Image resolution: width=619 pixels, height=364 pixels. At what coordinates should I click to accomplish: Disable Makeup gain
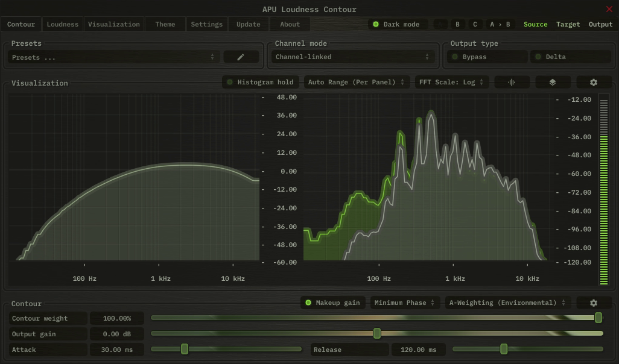coord(332,303)
